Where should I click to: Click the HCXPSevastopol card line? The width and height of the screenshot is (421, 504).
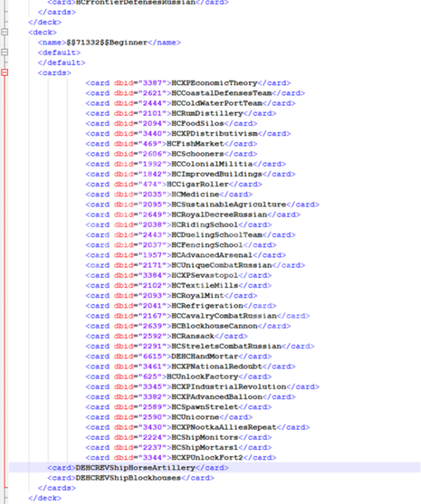179,275
